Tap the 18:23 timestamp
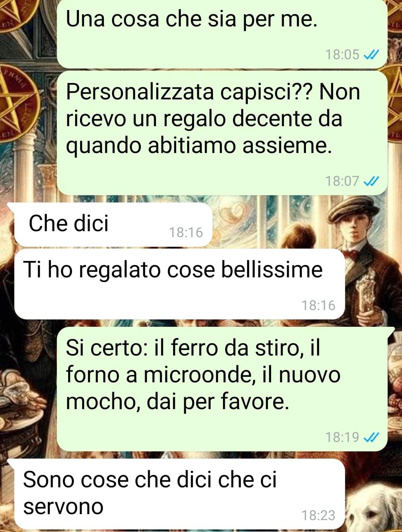 point(318,516)
